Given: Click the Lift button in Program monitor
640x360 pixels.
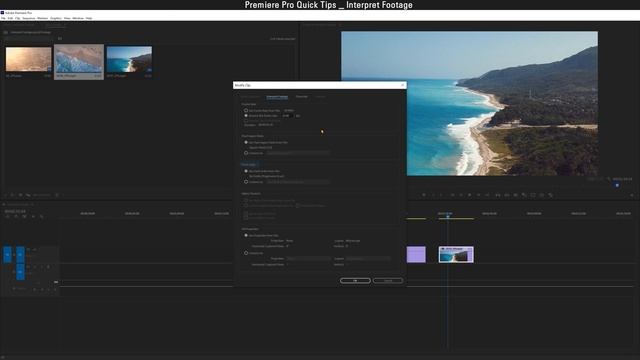Looking at the screenshot, I should [x=498, y=195].
